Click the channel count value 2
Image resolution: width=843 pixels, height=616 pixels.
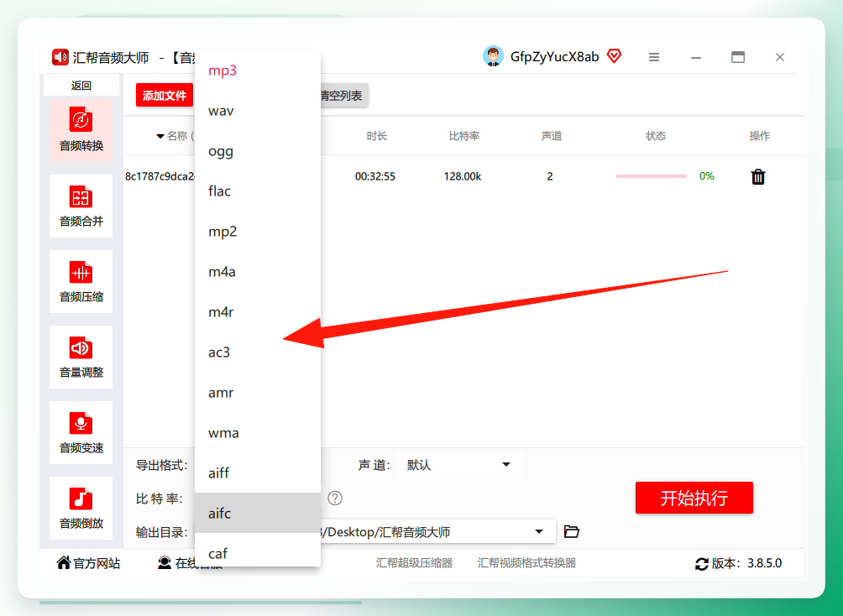[x=550, y=176]
